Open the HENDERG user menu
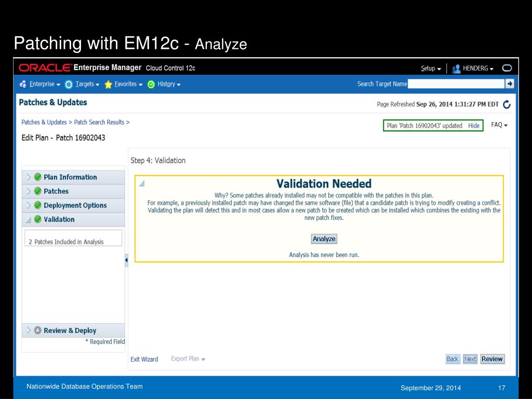The width and height of the screenshot is (532, 399). (478, 69)
